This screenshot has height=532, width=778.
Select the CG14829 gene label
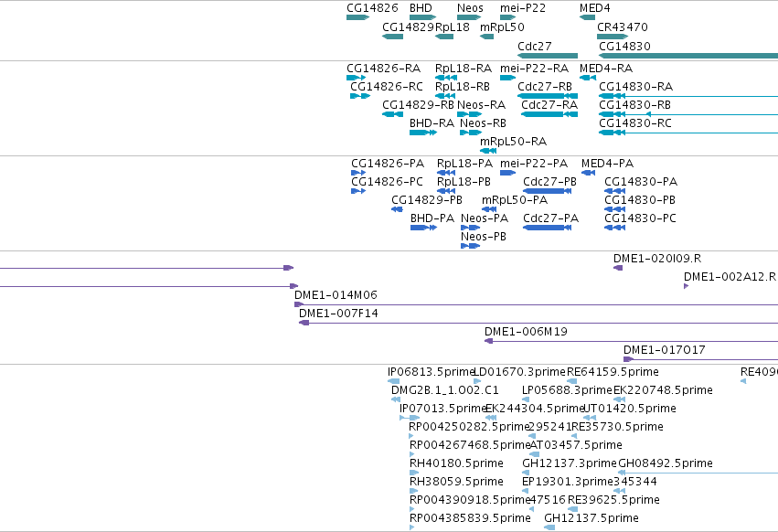point(408,27)
